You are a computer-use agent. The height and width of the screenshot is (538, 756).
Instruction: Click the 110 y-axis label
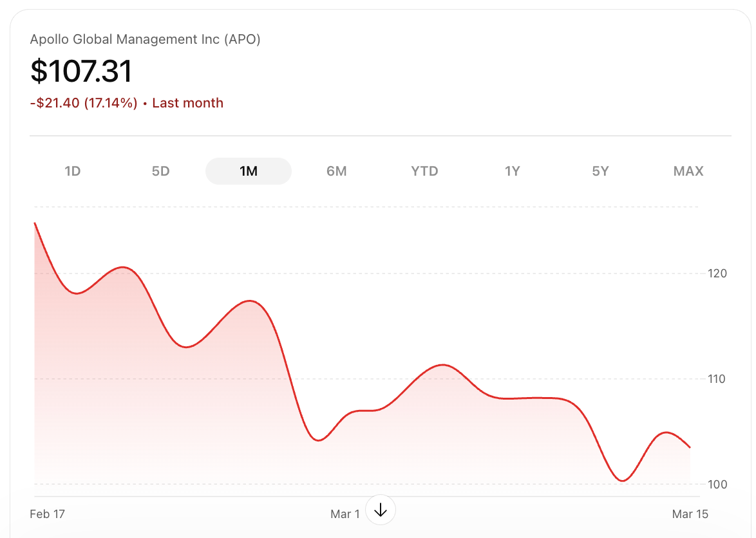pyautogui.click(x=717, y=379)
